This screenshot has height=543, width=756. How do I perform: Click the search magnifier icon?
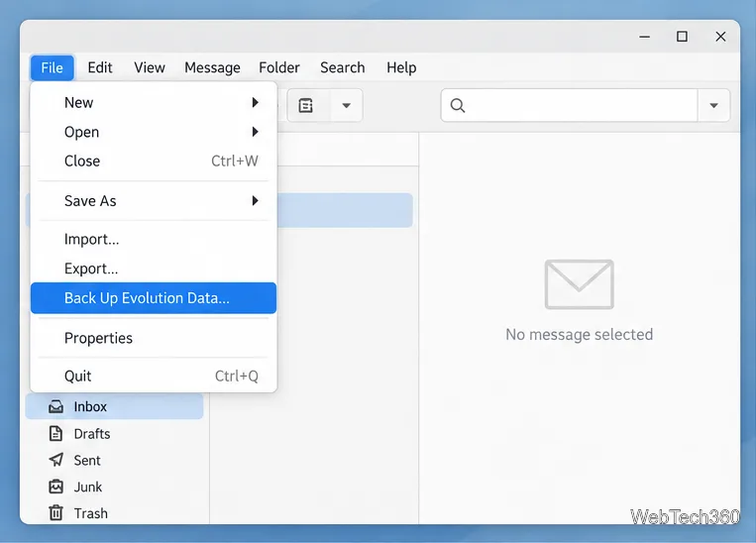pos(458,105)
